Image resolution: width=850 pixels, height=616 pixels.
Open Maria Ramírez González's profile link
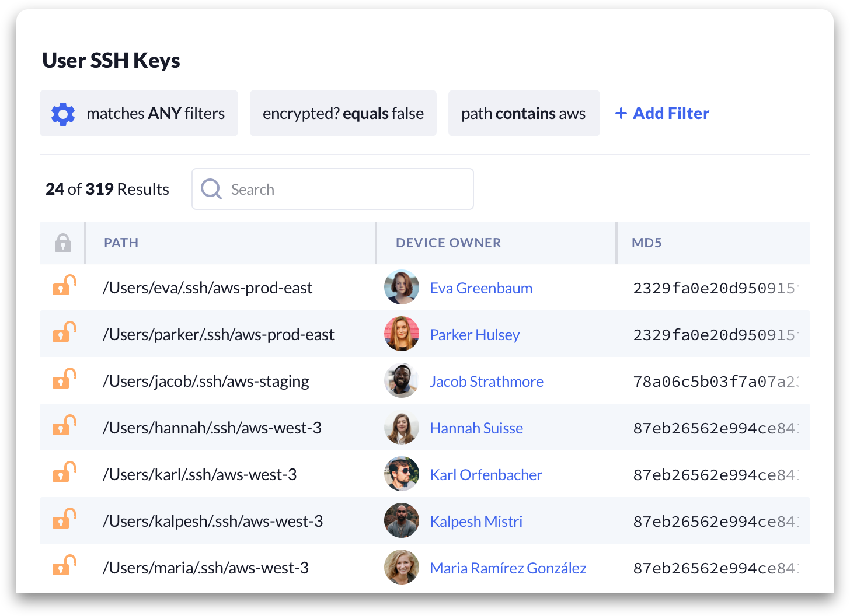(508, 568)
